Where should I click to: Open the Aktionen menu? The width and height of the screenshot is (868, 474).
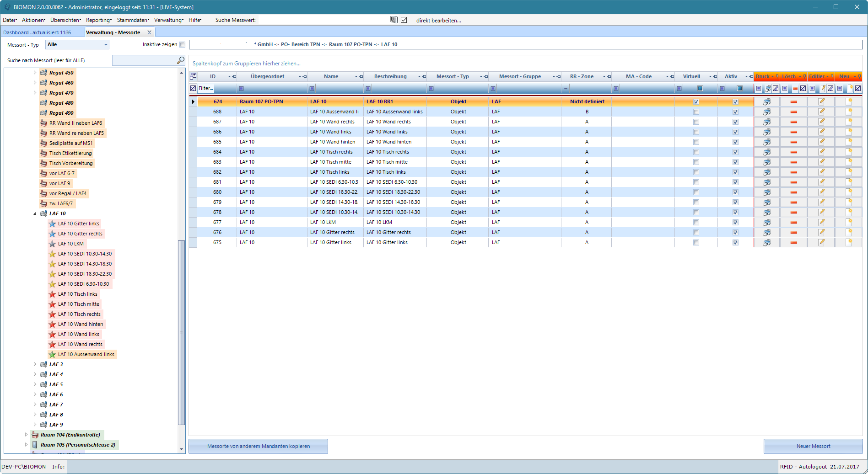33,20
